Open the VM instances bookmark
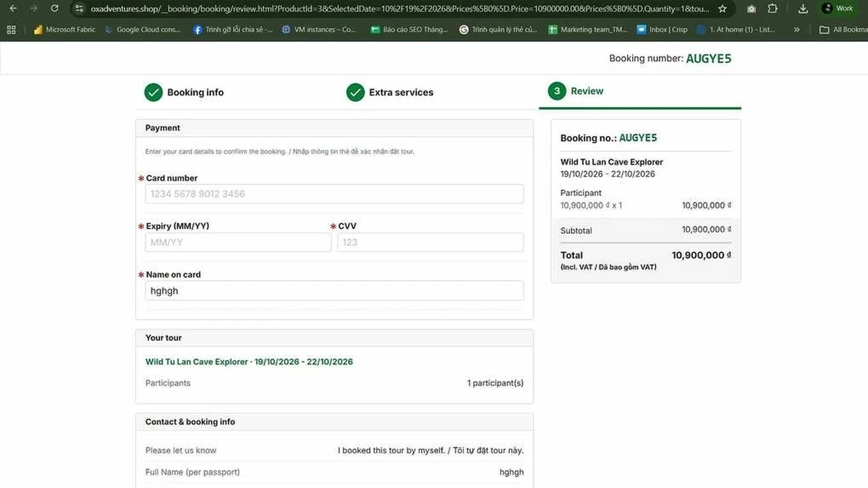The height and width of the screenshot is (488, 868). [319, 30]
